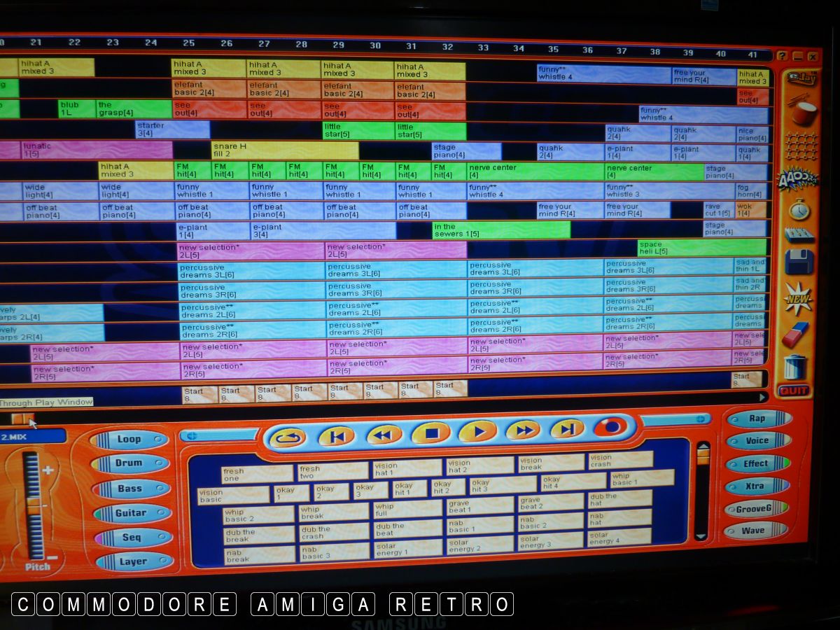Select the Voice sample category
The image size is (840, 630).
pyautogui.click(x=757, y=441)
